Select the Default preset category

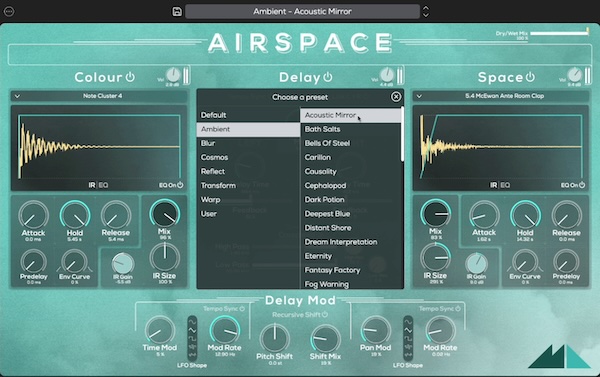248,115
